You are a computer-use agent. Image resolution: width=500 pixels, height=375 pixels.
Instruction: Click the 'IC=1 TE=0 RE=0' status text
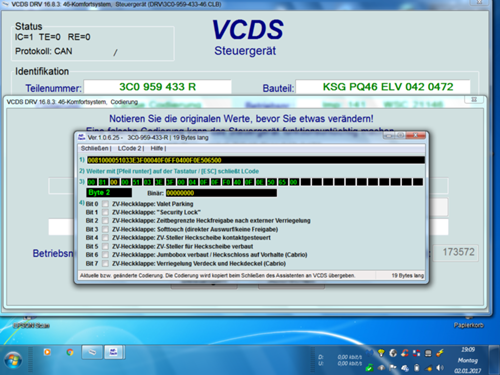[52, 37]
